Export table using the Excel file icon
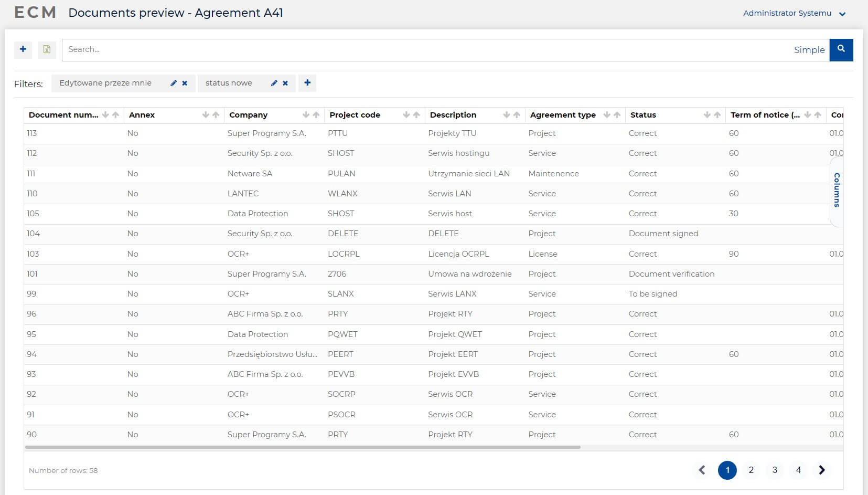 tap(47, 49)
